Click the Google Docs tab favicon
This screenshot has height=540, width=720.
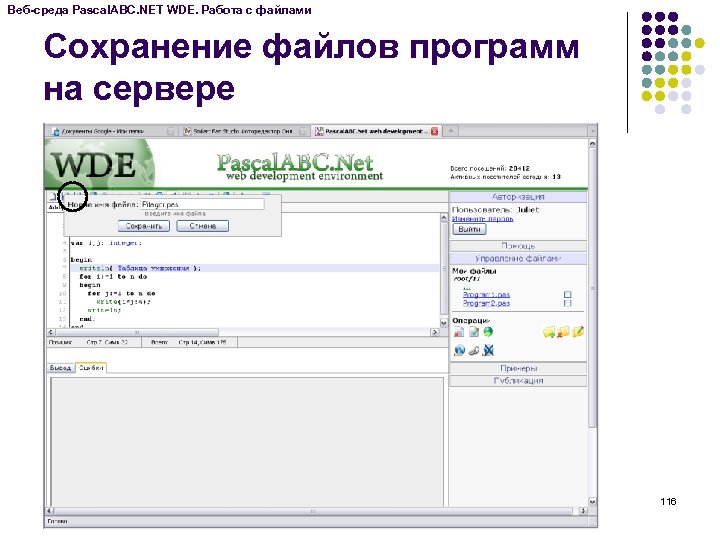(56, 132)
